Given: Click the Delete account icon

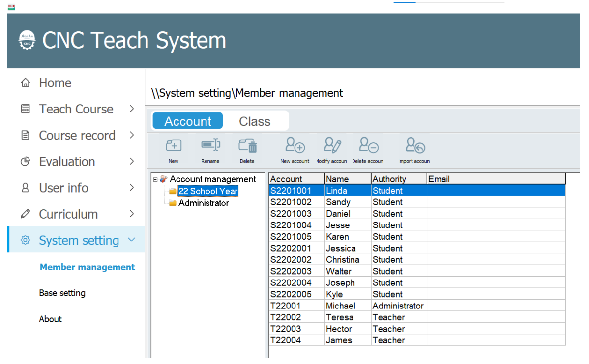Looking at the screenshot, I should click(369, 145).
